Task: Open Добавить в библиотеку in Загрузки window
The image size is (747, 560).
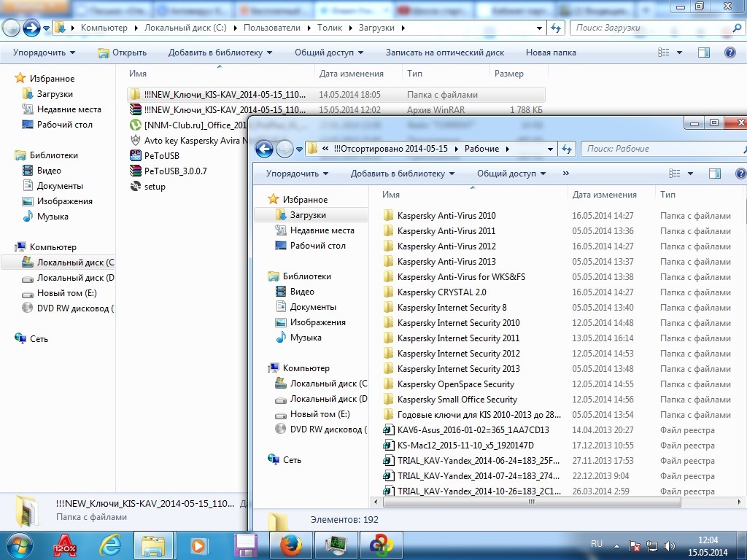Action: (x=220, y=52)
